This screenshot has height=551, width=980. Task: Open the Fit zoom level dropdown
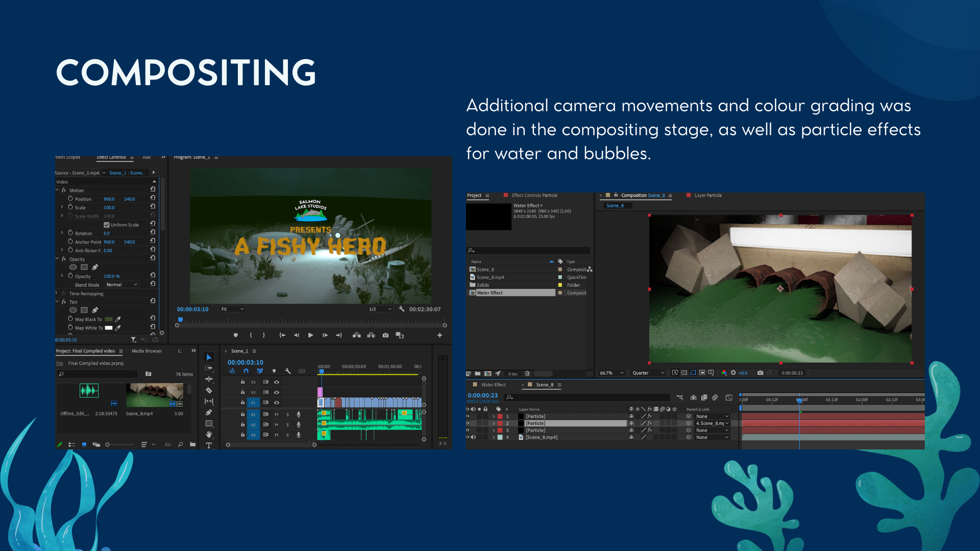pyautogui.click(x=232, y=309)
